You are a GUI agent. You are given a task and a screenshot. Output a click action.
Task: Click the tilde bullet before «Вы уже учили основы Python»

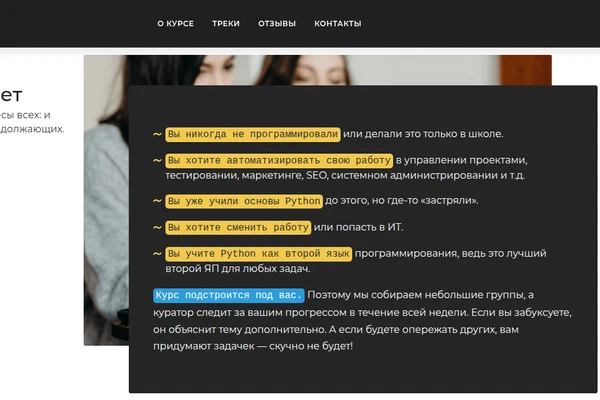point(157,201)
